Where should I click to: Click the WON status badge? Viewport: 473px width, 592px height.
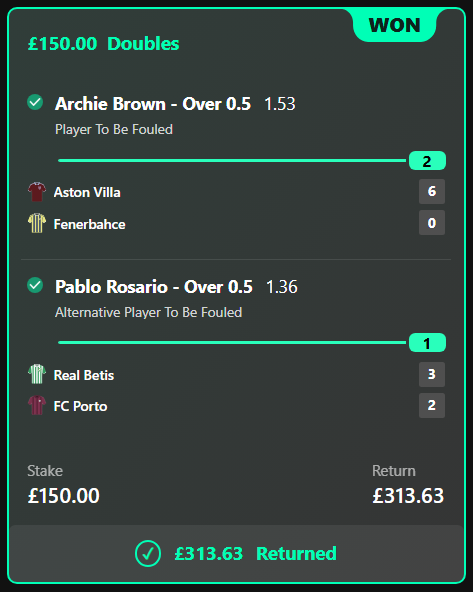click(394, 26)
